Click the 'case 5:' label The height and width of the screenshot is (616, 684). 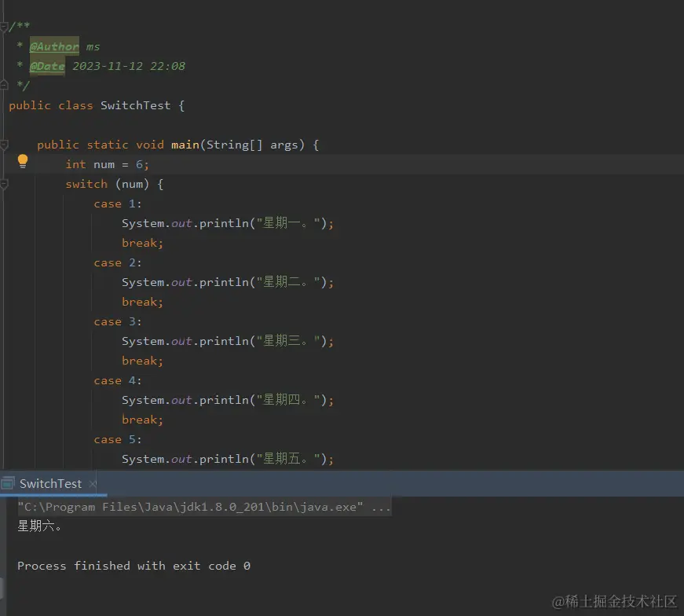coord(118,440)
